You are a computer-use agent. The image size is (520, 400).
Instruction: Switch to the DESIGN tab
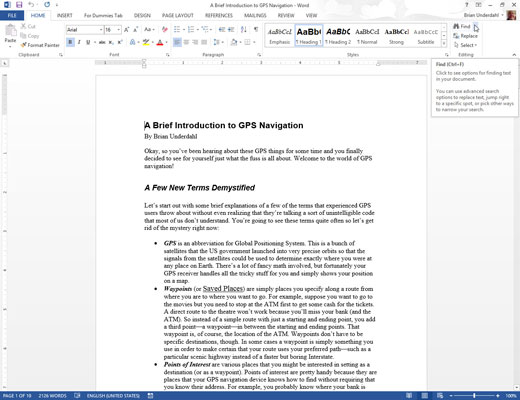142,15
